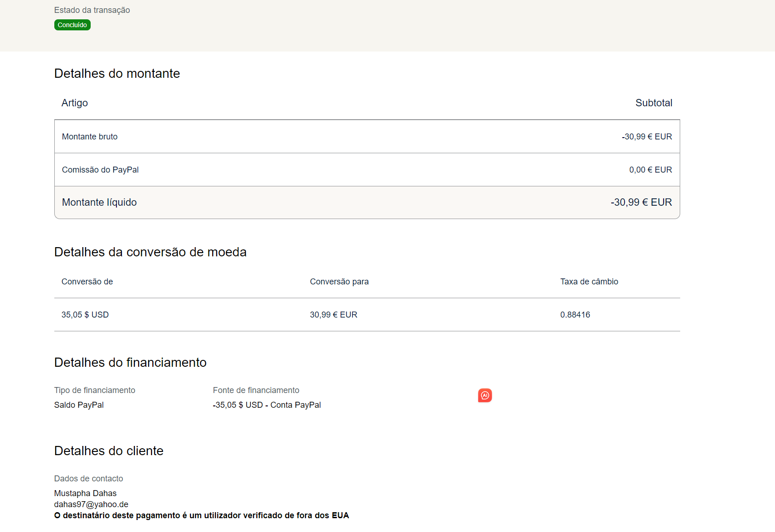Click the red AI assistant floating icon

tap(485, 395)
